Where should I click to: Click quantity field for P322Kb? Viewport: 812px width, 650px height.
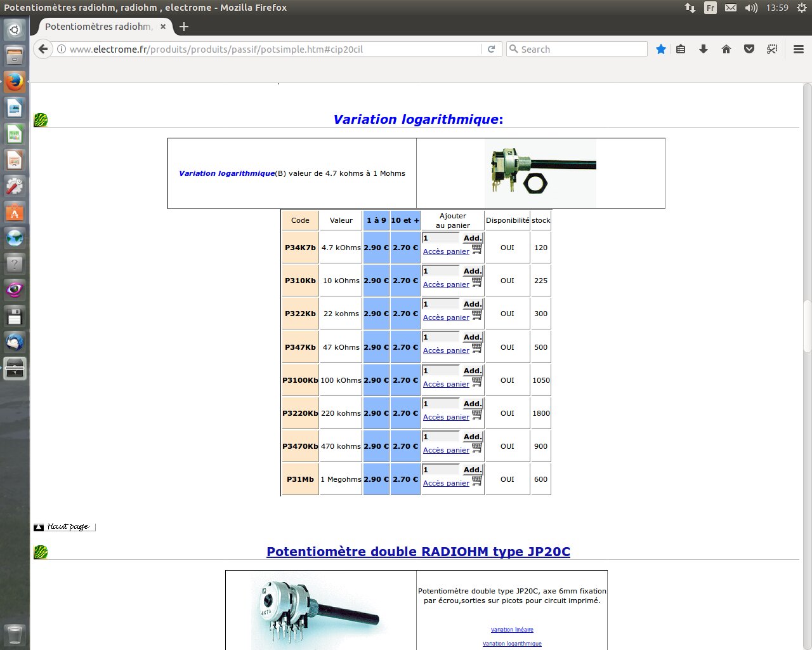(x=441, y=304)
